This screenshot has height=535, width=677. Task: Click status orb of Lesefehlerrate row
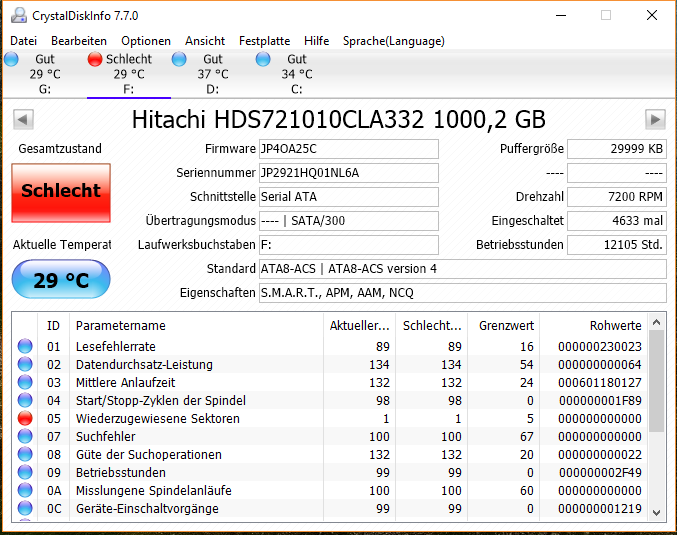click(x=25, y=346)
